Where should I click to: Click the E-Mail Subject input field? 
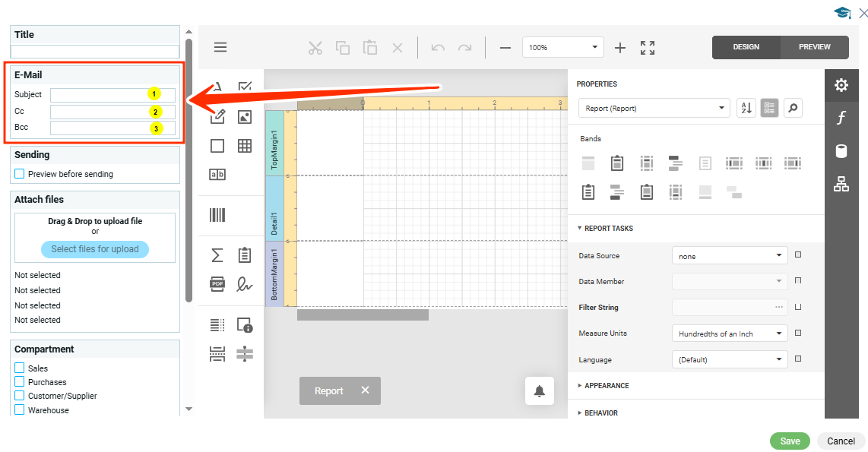(99, 95)
